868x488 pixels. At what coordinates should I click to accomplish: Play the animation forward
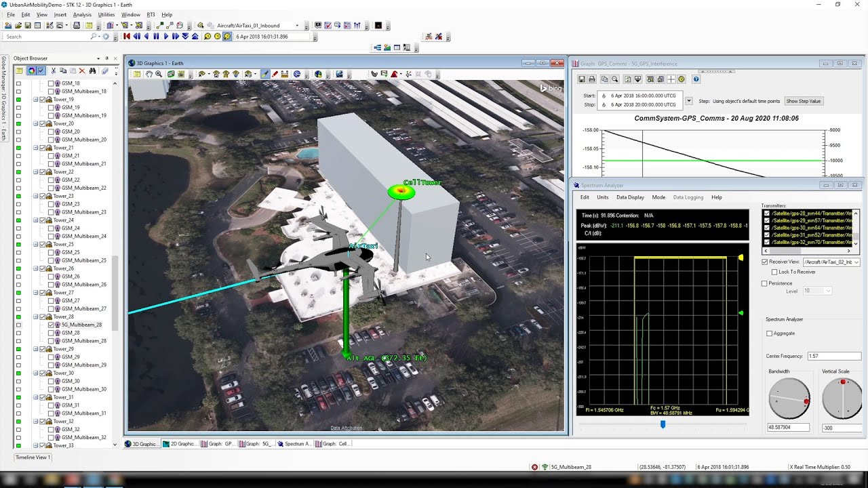tap(166, 36)
